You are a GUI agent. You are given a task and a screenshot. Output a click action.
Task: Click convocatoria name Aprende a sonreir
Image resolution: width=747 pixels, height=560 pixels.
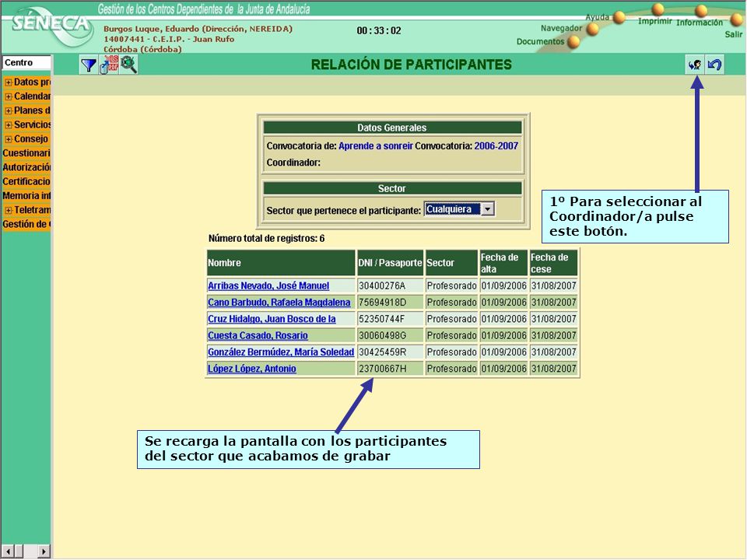(375, 146)
